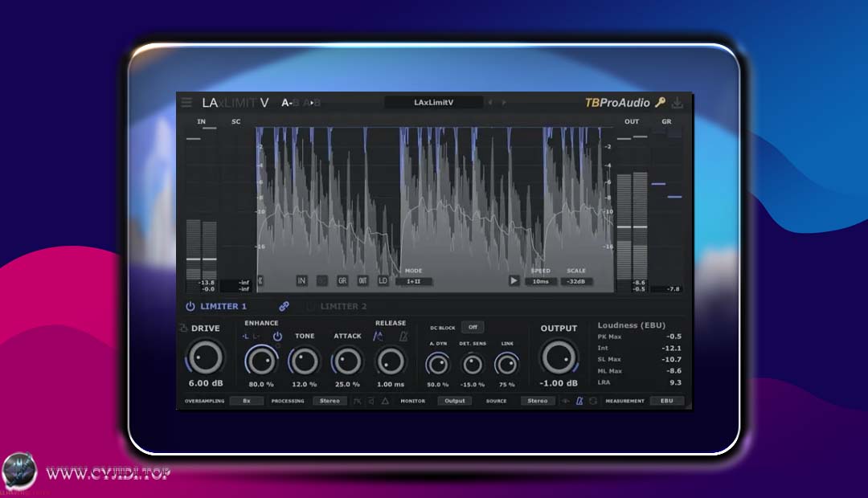Click the SL Max value -10.7
The width and height of the screenshot is (868, 498).
pyautogui.click(x=671, y=359)
